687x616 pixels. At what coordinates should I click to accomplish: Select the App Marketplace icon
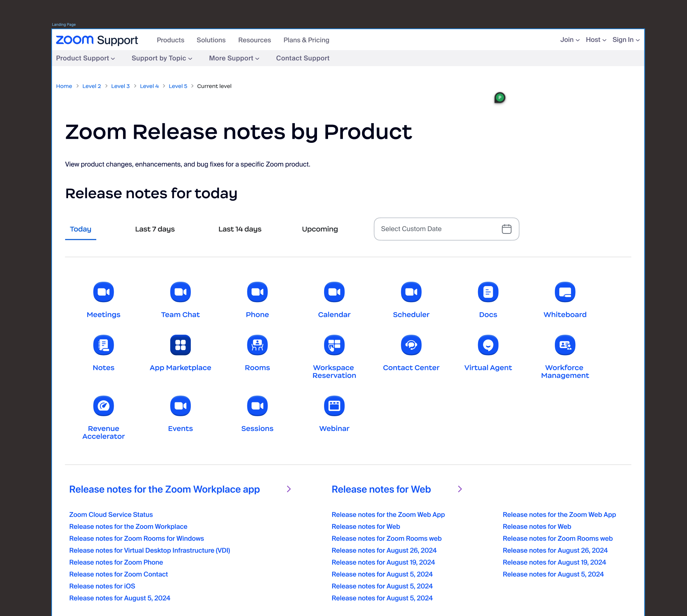(x=180, y=345)
